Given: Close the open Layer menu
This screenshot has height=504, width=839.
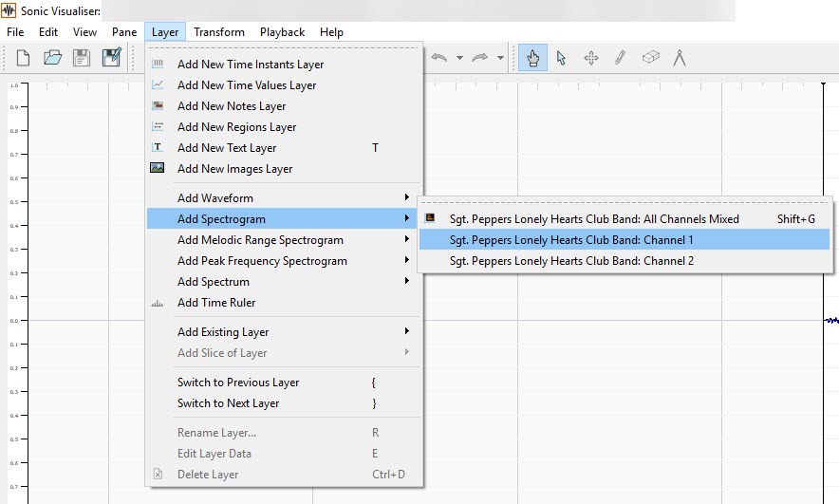Looking at the screenshot, I should click(165, 32).
